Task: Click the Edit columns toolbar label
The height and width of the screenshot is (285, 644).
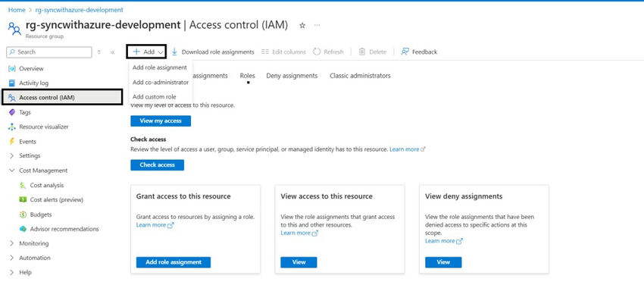Action: 289,52
